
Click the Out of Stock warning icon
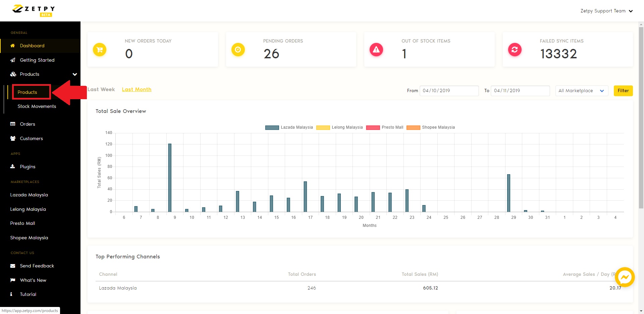click(x=376, y=50)
